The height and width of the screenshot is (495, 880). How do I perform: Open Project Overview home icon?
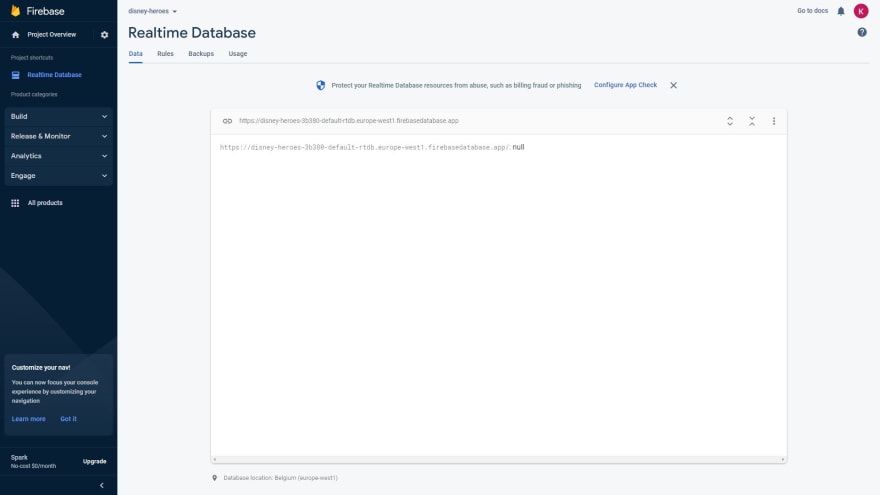(16, 35)
